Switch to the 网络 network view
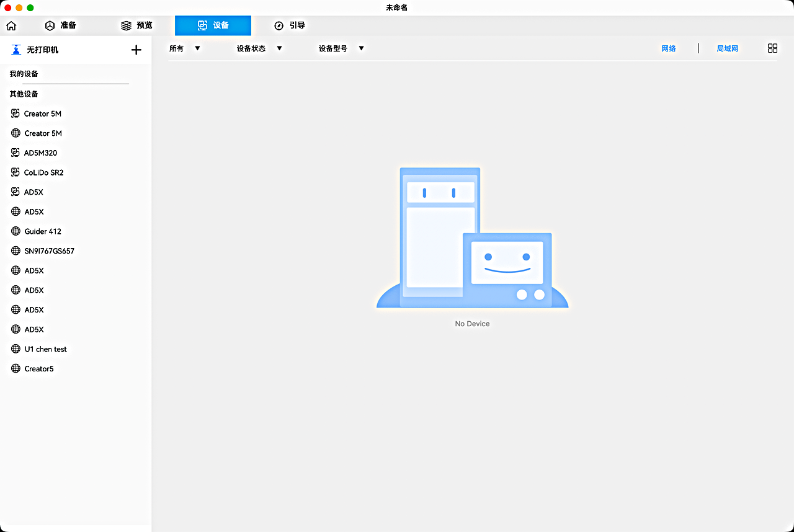 (669, 48)
